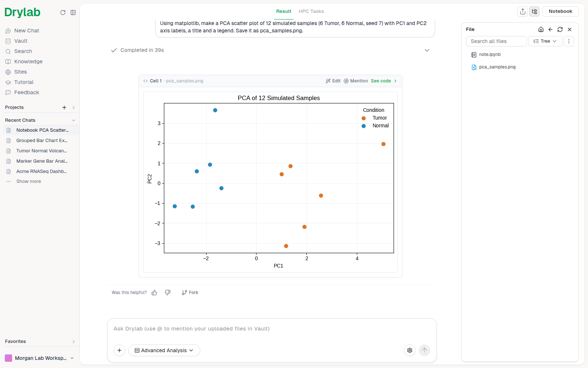Expand the Favorites section
Screen dimensions: 588x368
[x=73, y=342]
